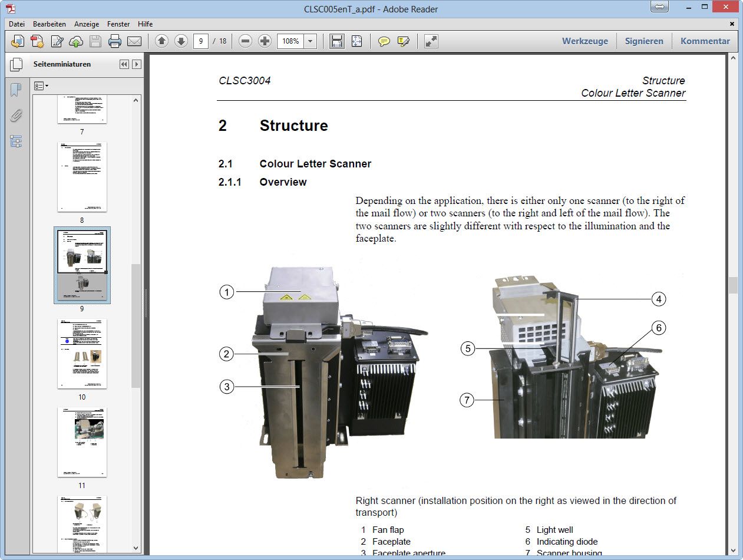
Task: Click the email envelope icon
Action: (x=134, y=41)
